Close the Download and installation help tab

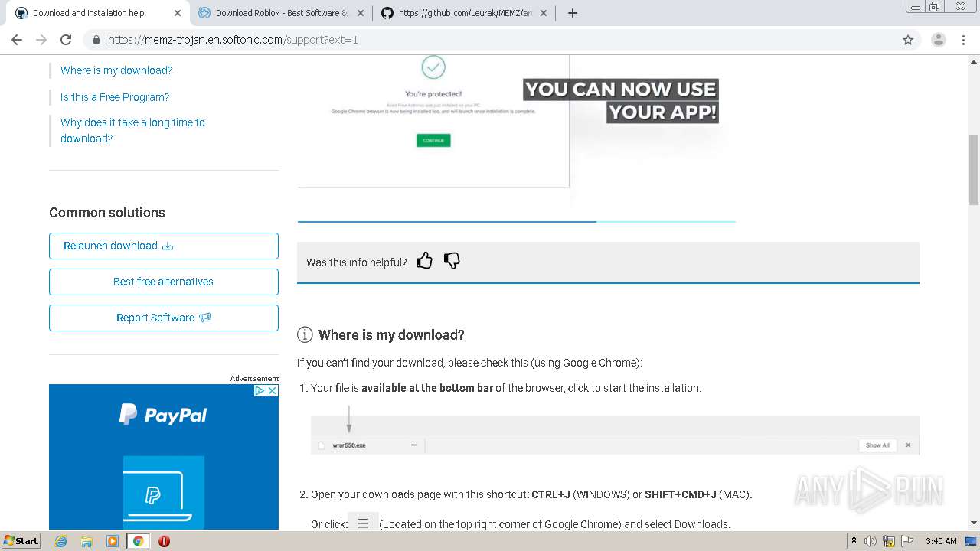(x=178, y=13)
